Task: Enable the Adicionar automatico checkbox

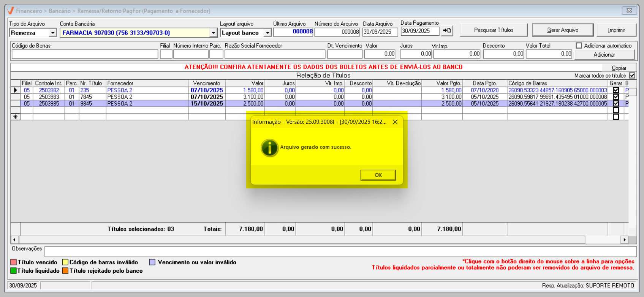Action: (x=579, y=46)
